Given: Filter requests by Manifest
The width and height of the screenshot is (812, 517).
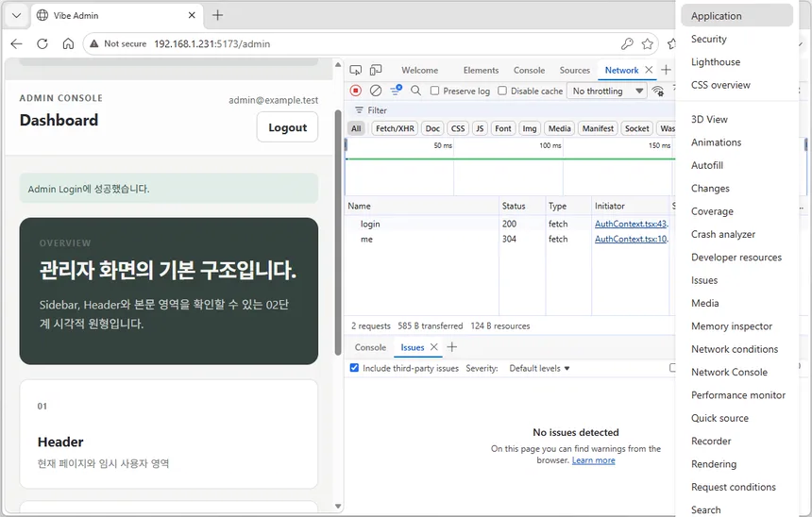Looking at the screenshot, I should [x=598, y=128].
